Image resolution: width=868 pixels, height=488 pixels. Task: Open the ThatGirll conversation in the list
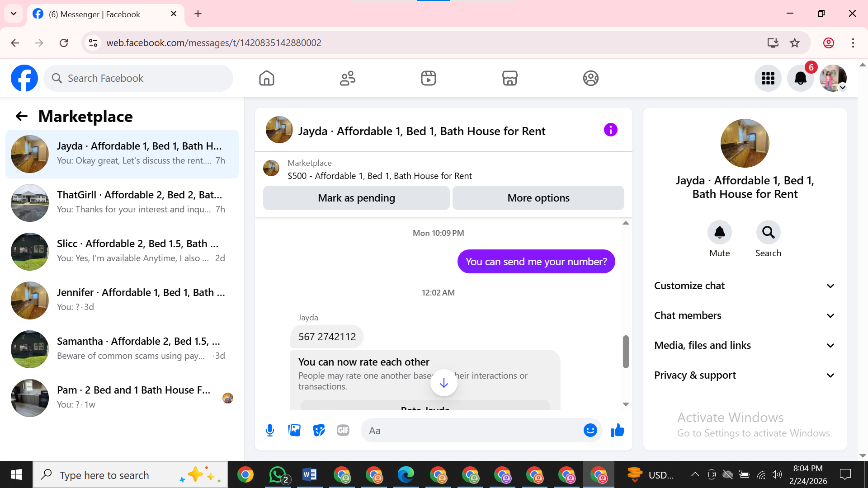(122, 202)
